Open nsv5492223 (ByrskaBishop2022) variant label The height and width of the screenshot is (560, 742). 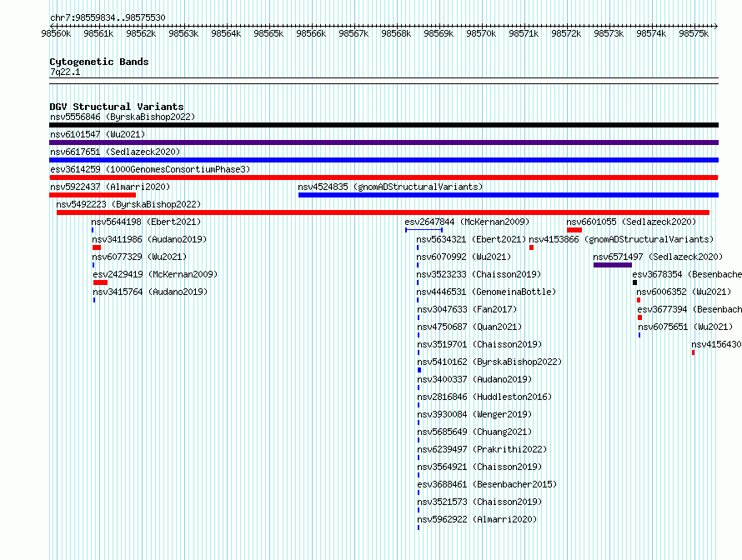pos(128,204)
